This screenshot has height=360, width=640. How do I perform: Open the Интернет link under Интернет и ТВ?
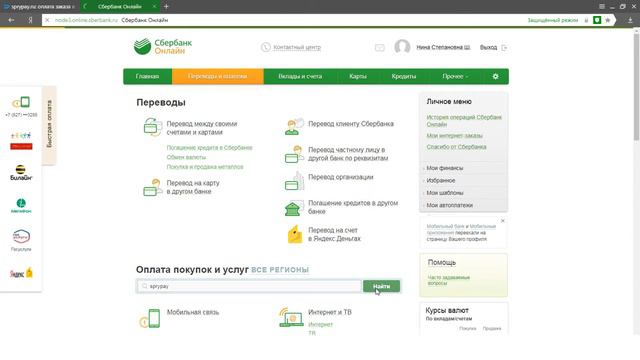point(320,324)
